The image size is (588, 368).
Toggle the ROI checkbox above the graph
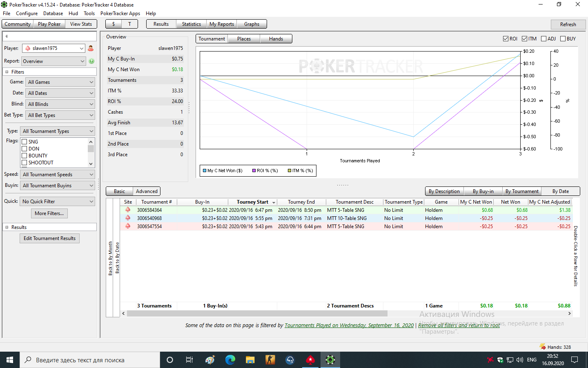pyautogui.click(x=506, y=39)
